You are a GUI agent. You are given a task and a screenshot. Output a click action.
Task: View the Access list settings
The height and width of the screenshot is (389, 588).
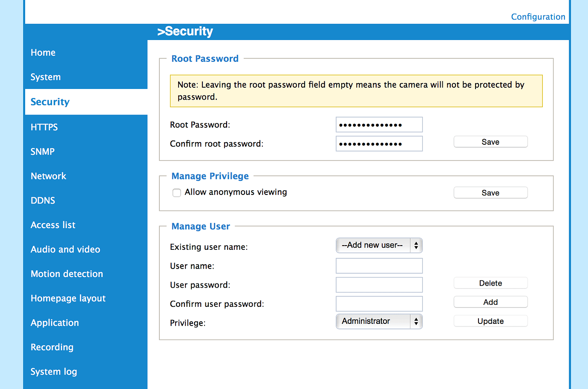click(x=53, y=225)
